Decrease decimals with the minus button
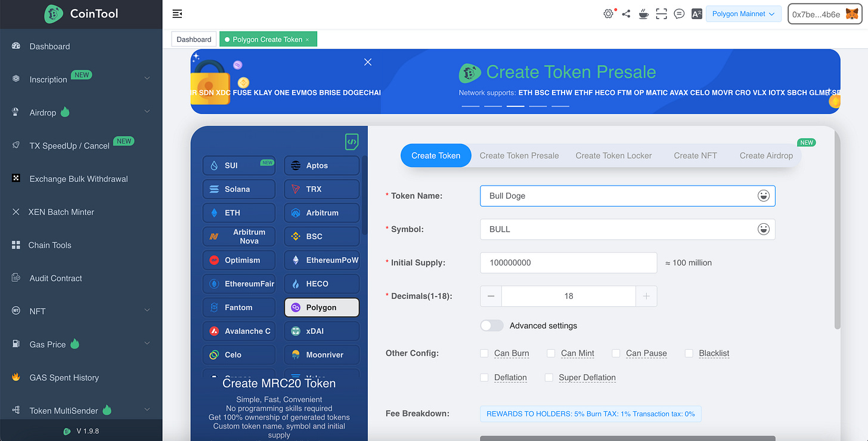The image size is (868, 441). click(491, 296)
